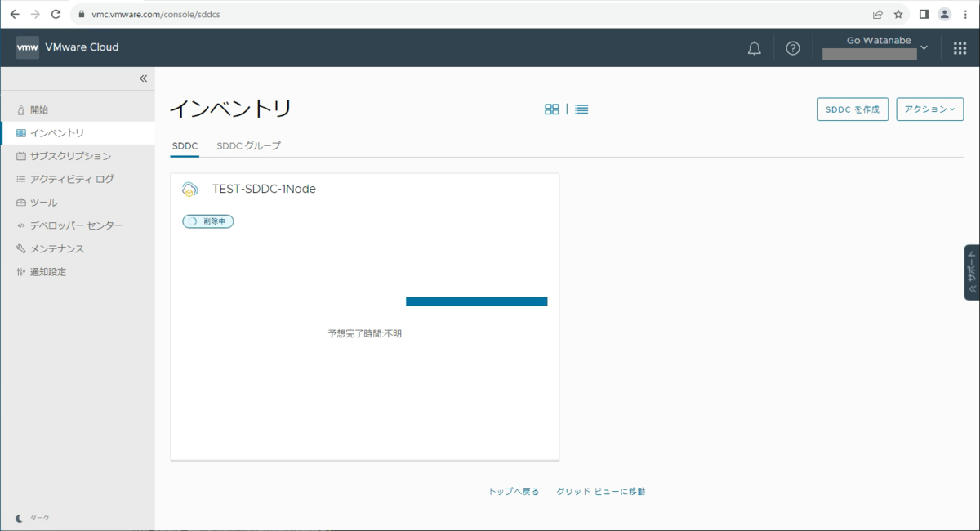The image size is (980, 531).
Task: Open メンテナンス in the sidebar
Action: (x=78, y=248)
